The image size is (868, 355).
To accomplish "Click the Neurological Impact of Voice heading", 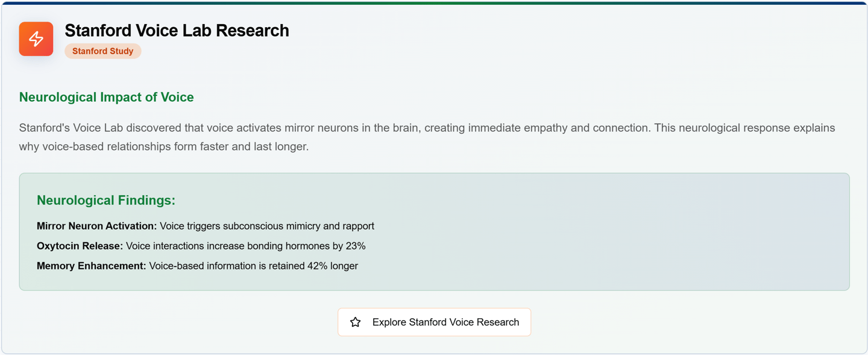I will (x=107, y=97).
